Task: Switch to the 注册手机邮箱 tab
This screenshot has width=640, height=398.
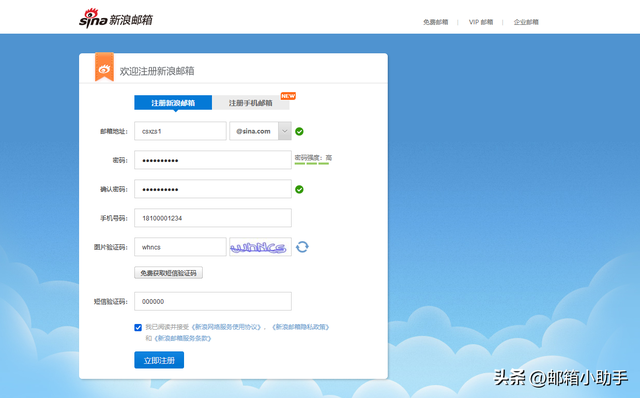Action: [x=251, y=103]
